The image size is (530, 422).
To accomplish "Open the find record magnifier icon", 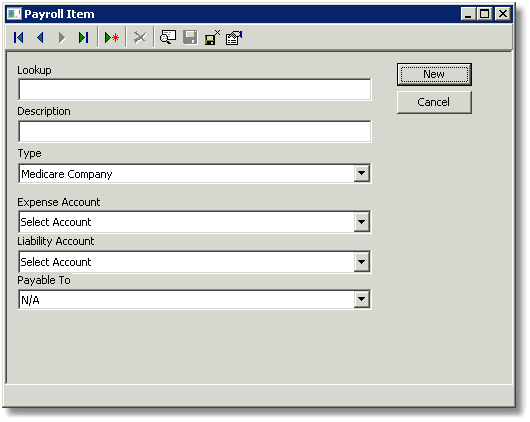I will click(168, 37).
